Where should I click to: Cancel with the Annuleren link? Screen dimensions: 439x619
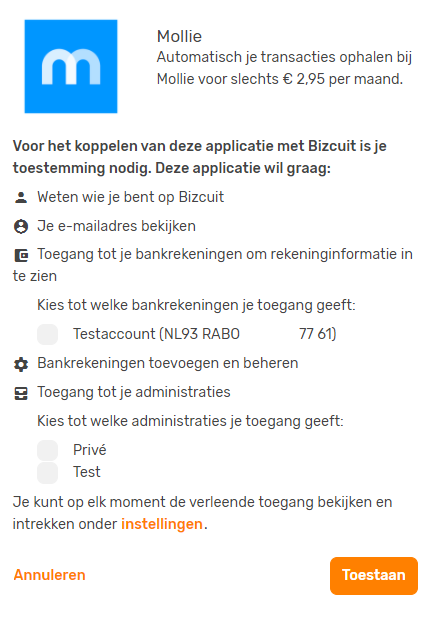(49, 575)
